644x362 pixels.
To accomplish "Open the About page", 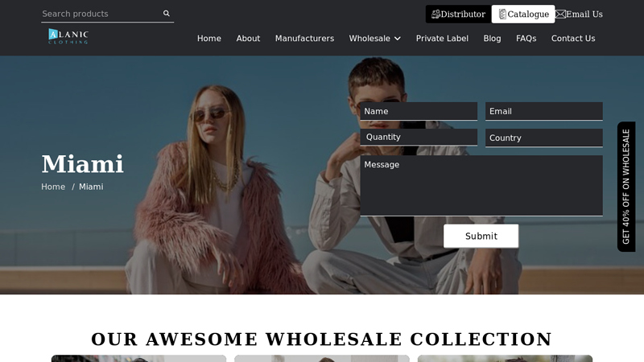I will 248,39.
